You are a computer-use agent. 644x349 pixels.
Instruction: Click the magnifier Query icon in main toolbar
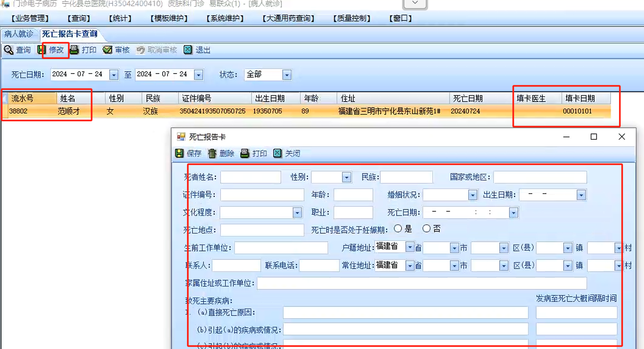click(x=8, y=50)
